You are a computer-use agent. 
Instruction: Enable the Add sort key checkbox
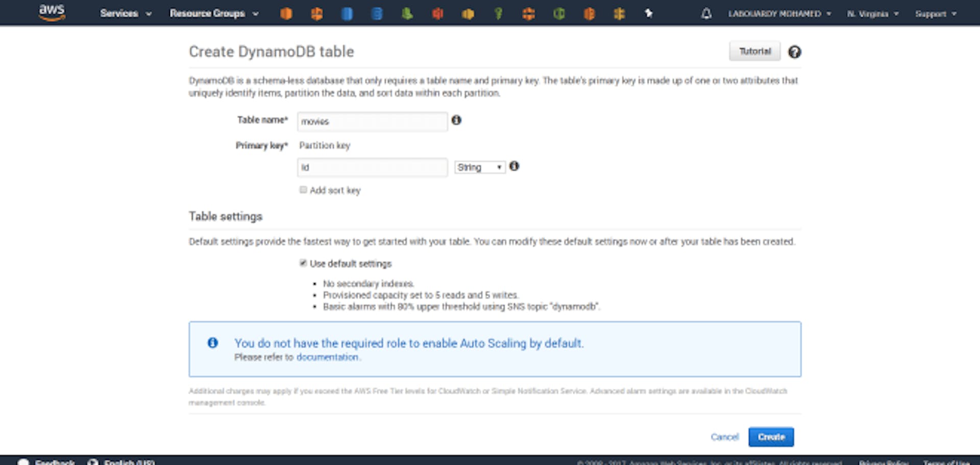303,190
